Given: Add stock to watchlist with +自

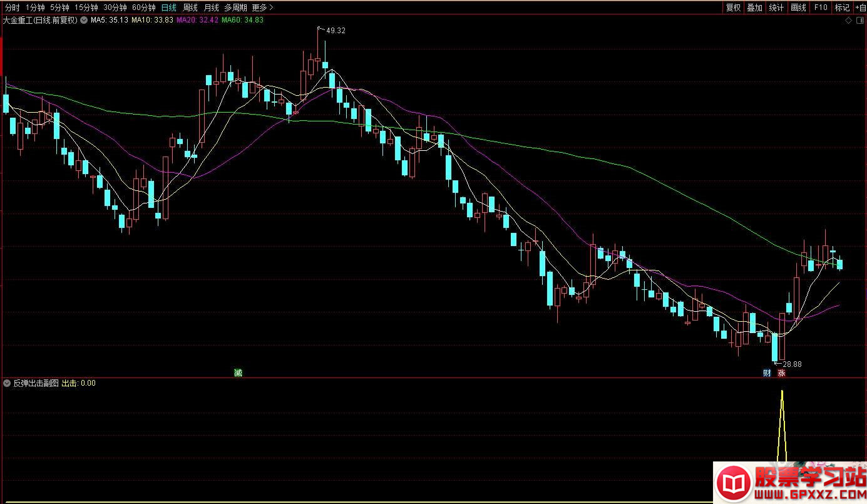Looking at the screenshot, I should tap(860, 8).
